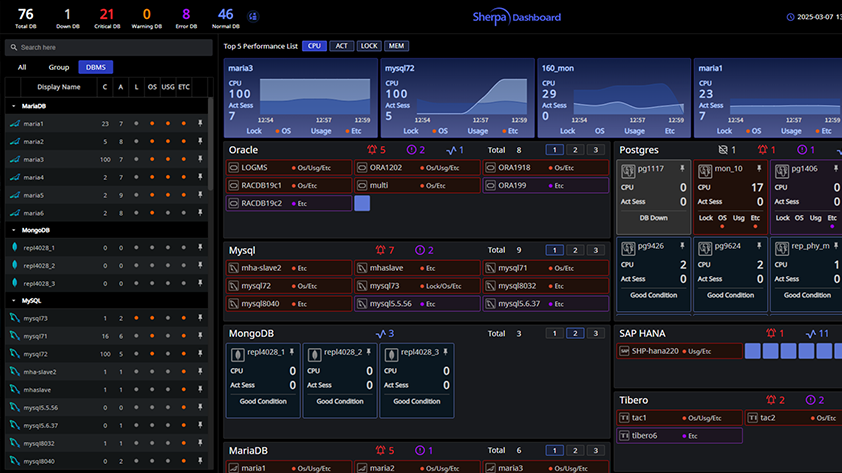Click the Search here input field
This screenshot has height=473, width=842.
tap(109, 47)
